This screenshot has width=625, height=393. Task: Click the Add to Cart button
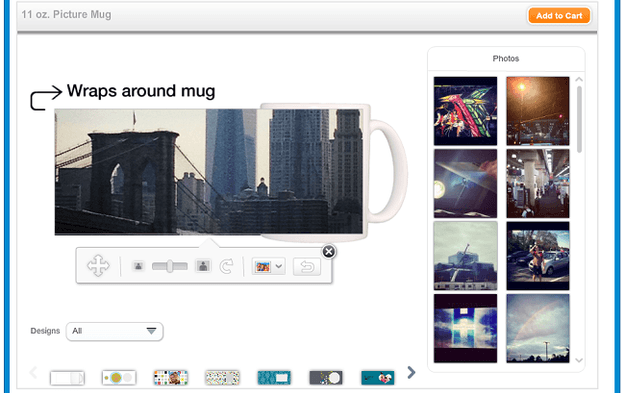(x=559, y=16)
